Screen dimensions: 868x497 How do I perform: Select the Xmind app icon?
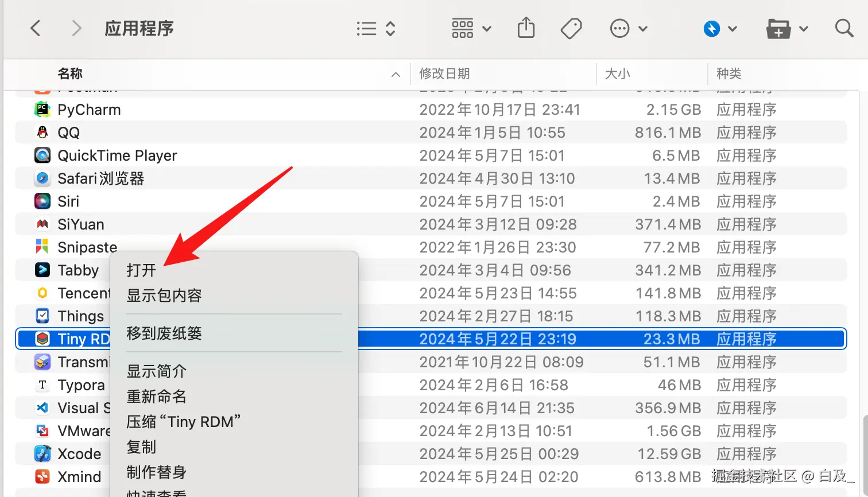click(42, 476)
